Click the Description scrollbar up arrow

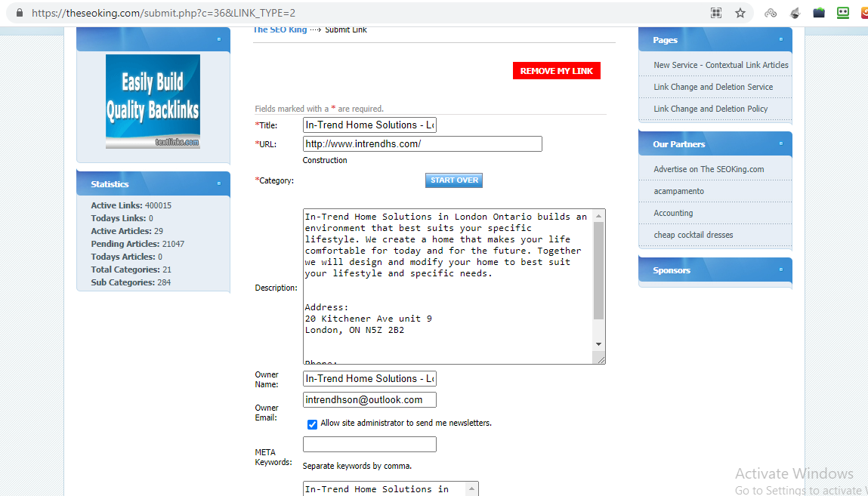click(598, 216)
